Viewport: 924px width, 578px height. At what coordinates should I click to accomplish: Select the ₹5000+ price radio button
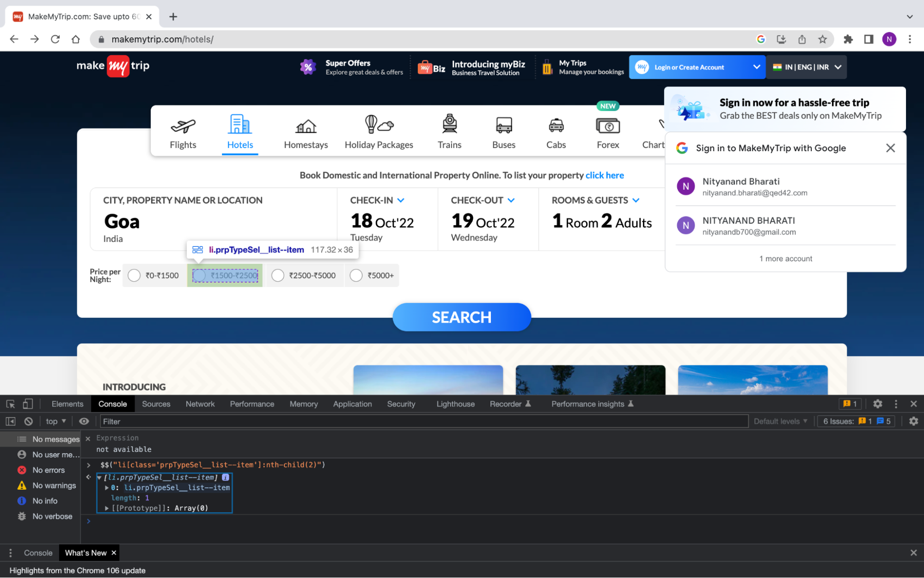pos(356,275)
